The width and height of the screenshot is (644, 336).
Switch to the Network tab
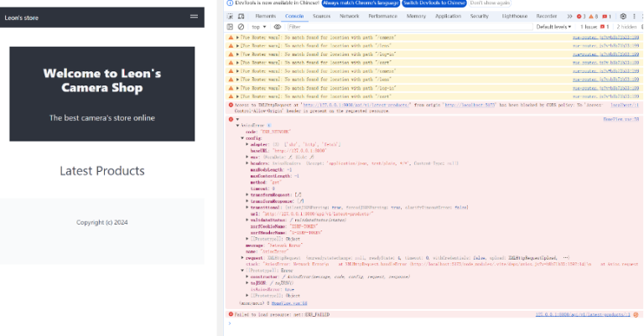coord(349,16)
